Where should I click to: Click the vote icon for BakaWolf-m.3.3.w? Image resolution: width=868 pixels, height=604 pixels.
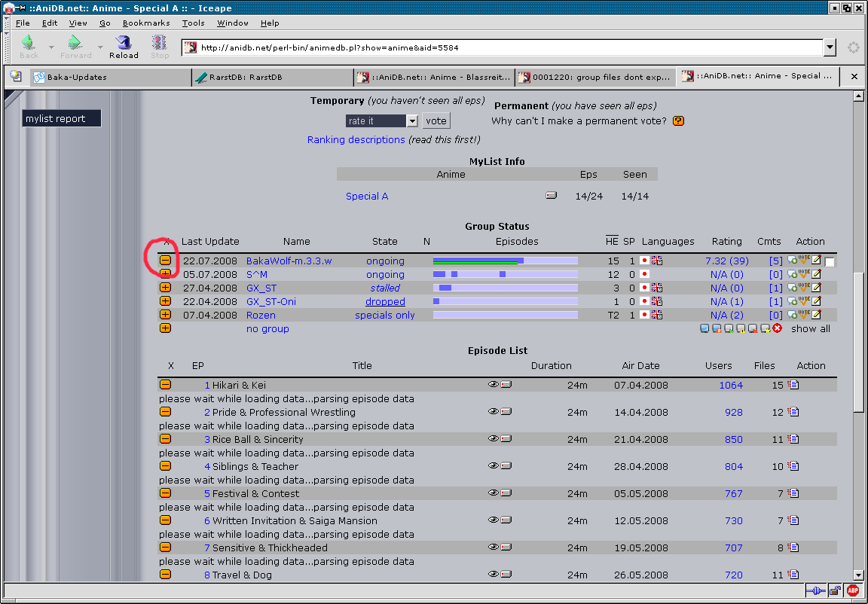pyautogui.click(x=804, y=261)
